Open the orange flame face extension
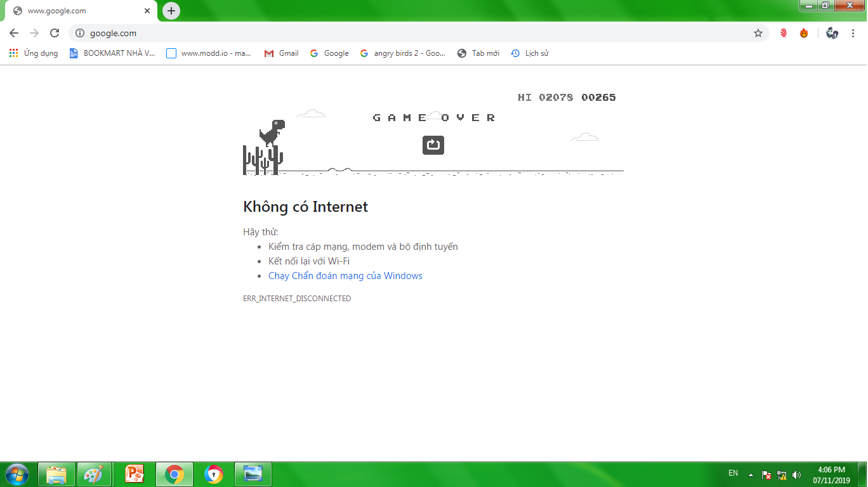This screenshot has width=868, height=487. pyautogui.click(x=804, y=33)
